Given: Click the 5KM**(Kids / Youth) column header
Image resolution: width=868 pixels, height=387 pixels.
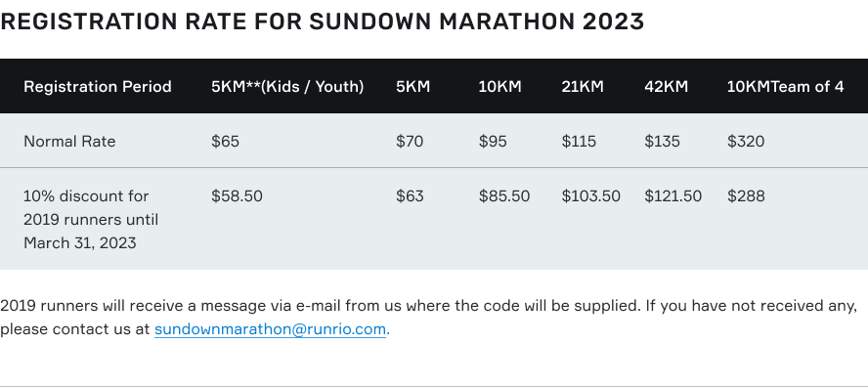Looking at the screenshot, I should [x=287, y=87].
